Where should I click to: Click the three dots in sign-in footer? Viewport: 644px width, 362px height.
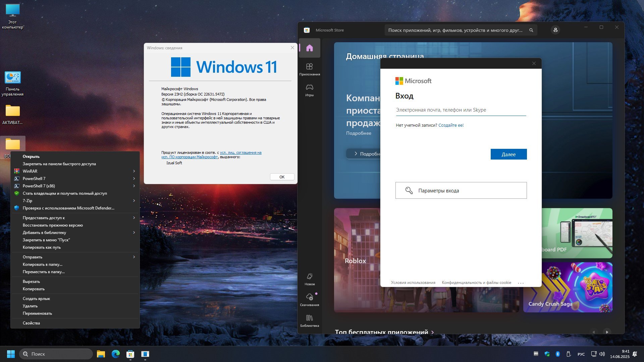pyautogui.click(x=521, y=283)
